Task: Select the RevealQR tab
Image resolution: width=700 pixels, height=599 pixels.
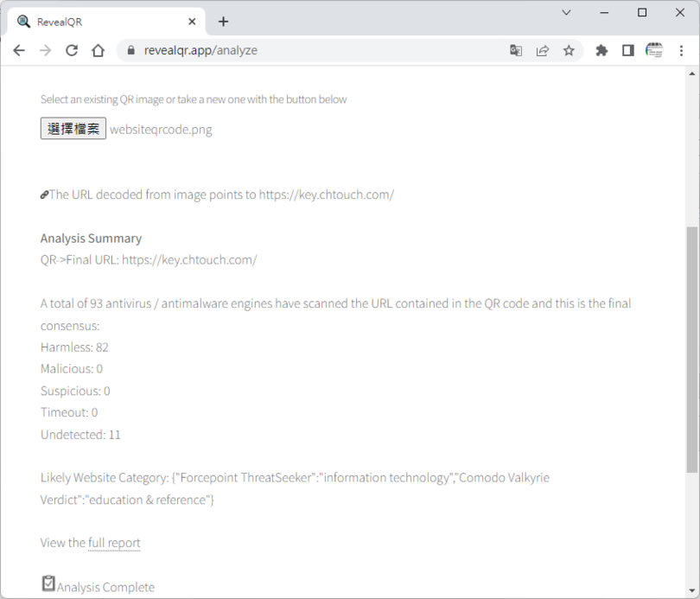Action: click(x=105, y=22)
